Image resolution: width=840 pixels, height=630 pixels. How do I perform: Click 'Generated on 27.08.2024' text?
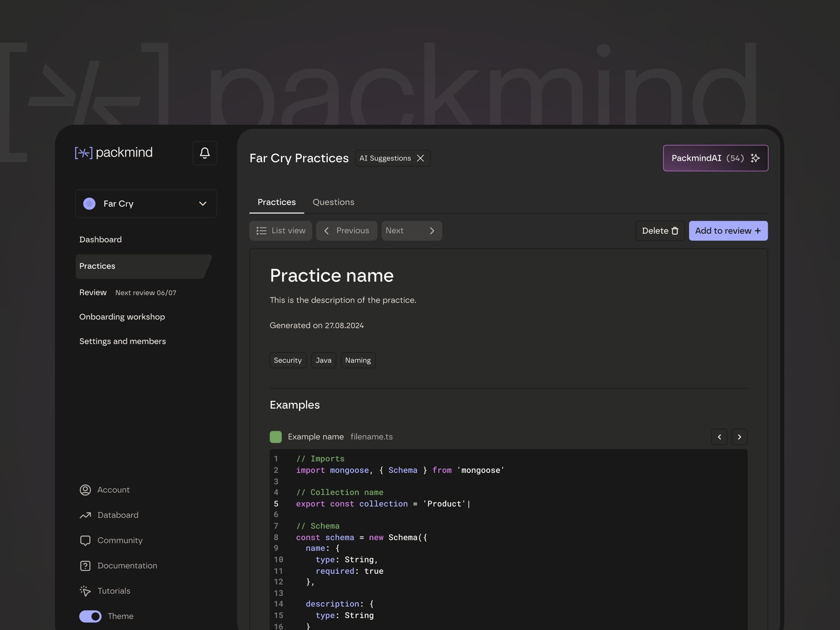coord(317,325)
